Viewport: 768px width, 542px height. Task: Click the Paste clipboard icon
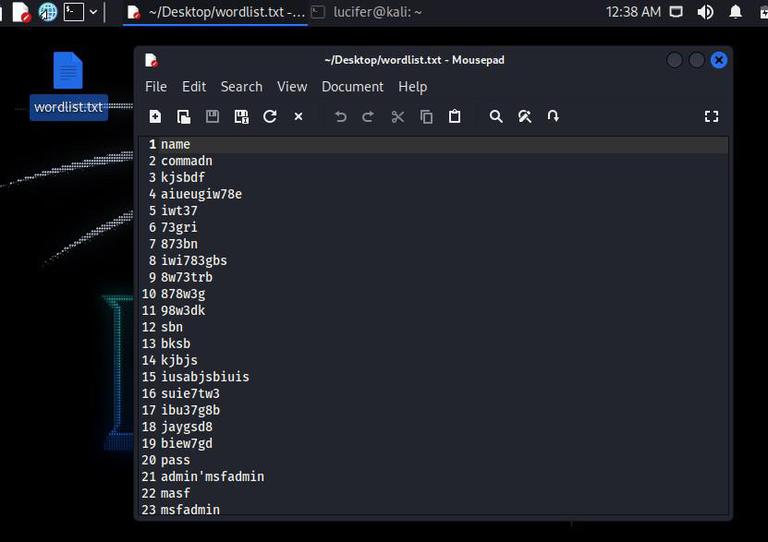(455, 117)
